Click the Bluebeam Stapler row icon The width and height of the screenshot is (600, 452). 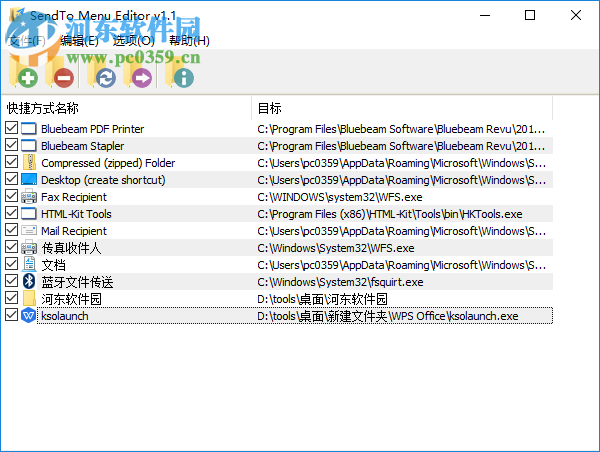point(29,146)
